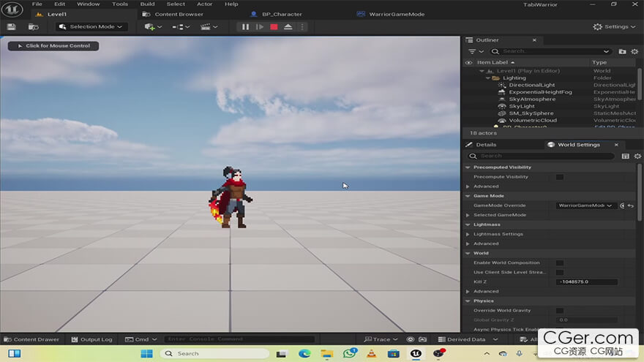Click the Windows Start button
644x362 pixels.
146,353
